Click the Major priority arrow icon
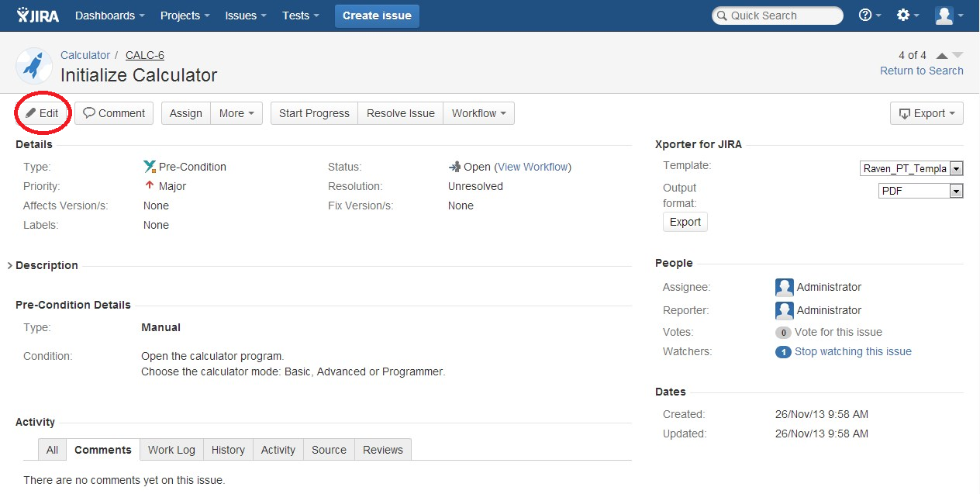This screenshot has height=494, width=980. coord(150,185)
